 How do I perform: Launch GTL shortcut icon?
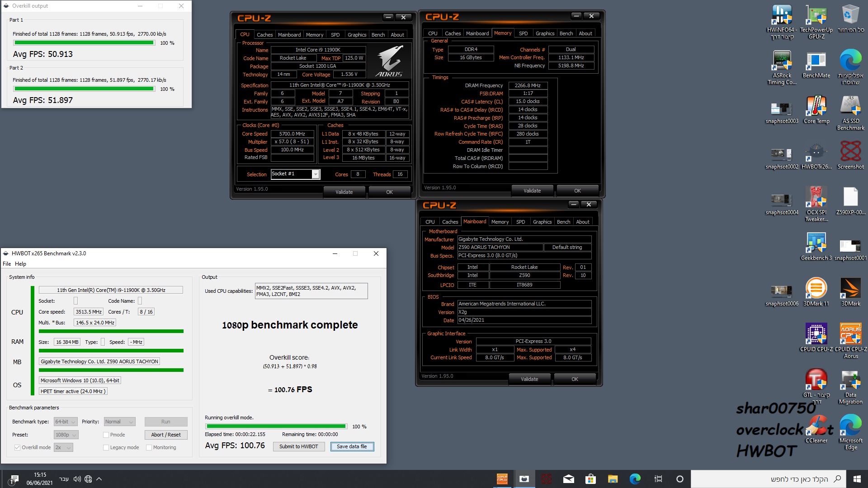coord(816,386)
